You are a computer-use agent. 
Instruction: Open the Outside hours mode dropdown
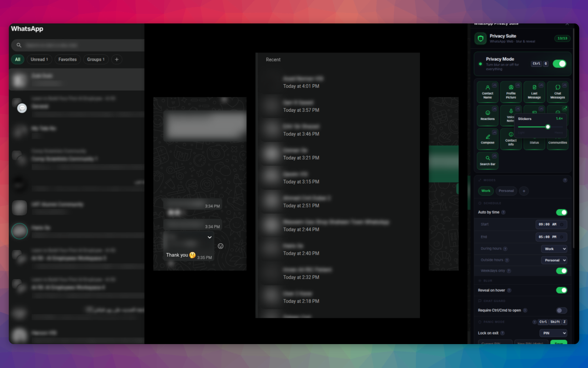554,260
